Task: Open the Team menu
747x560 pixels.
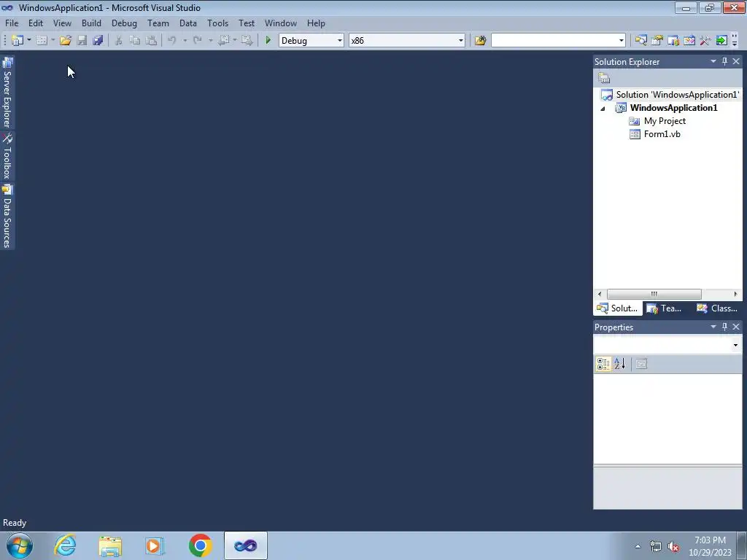Action: pyautogui.click(x=158, y=23)
